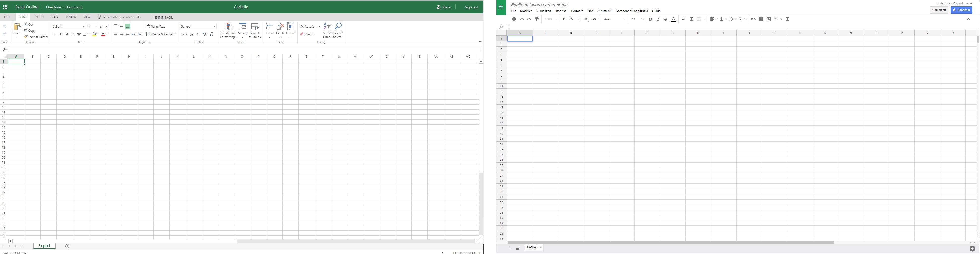Grow font size in Excel ribbon
The width and height of the screenshot is (980, 259).
point(101,27)
